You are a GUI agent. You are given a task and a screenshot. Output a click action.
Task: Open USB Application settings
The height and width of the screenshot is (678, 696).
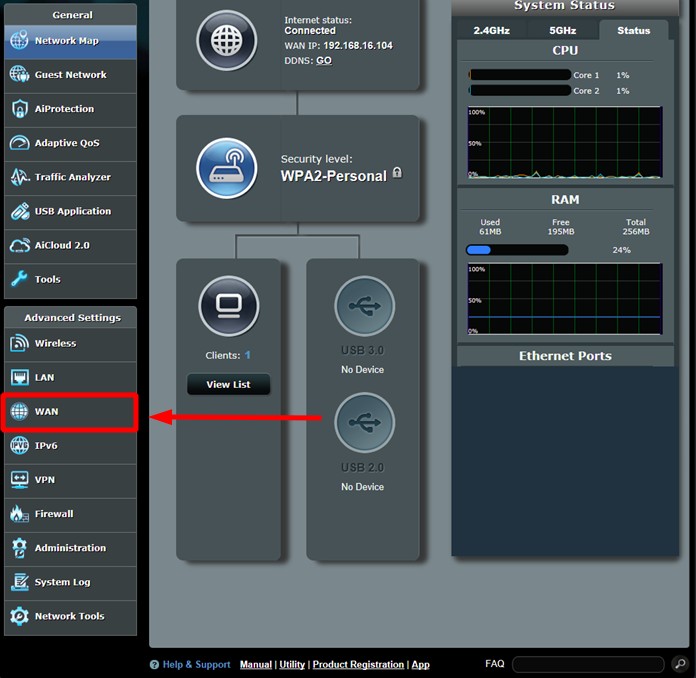coord(70,211)
